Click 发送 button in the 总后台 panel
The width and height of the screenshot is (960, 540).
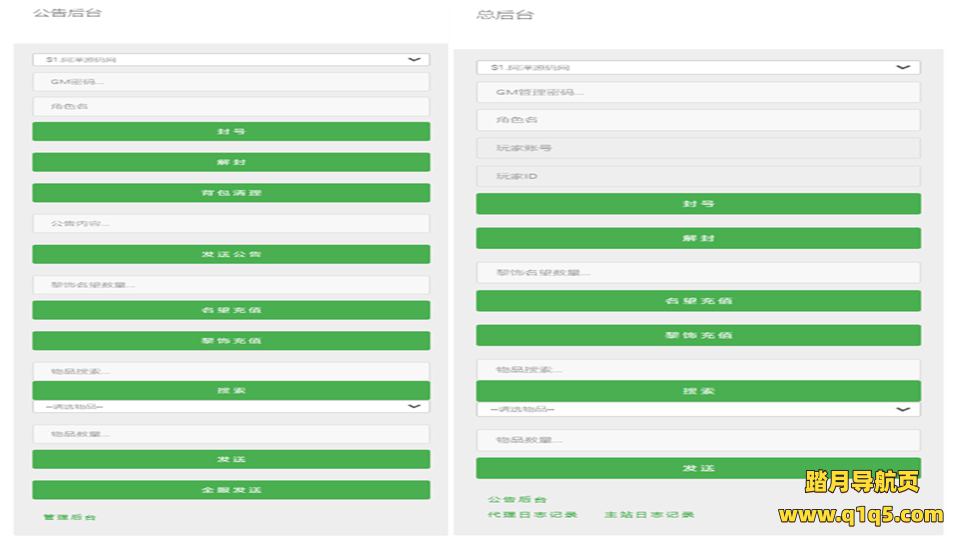[697, 468]
